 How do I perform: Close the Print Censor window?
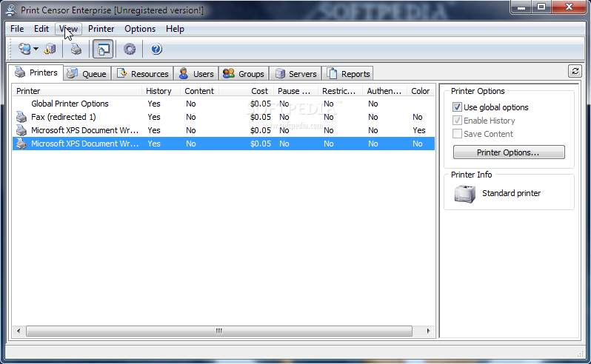click(x=569, y=7)
